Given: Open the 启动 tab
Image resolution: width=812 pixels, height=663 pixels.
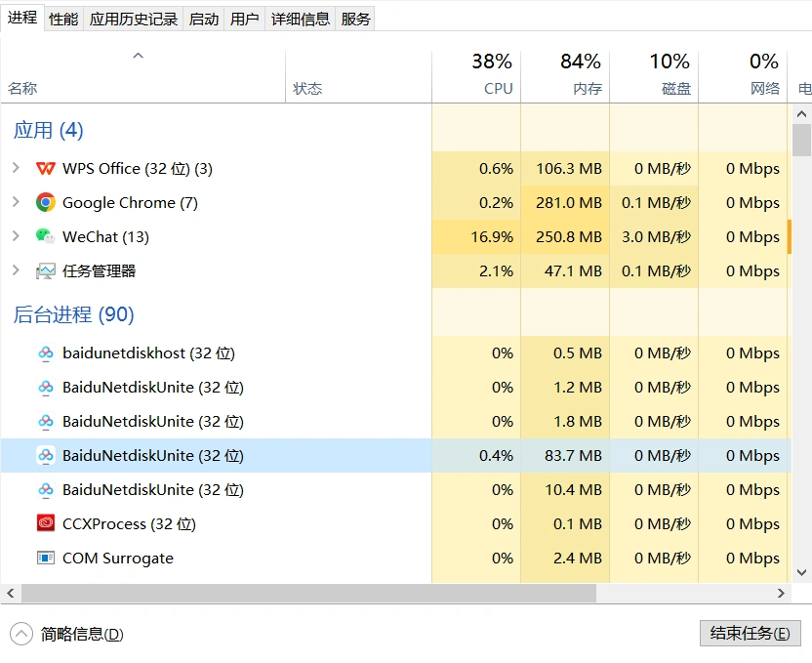Looking at the screenshot, I should (204, 19).
